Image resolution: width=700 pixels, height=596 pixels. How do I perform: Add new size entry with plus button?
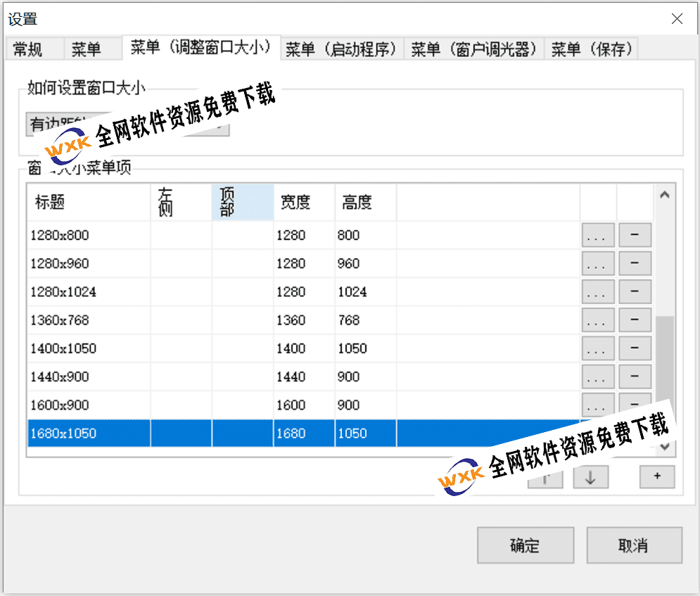(657, 476)
